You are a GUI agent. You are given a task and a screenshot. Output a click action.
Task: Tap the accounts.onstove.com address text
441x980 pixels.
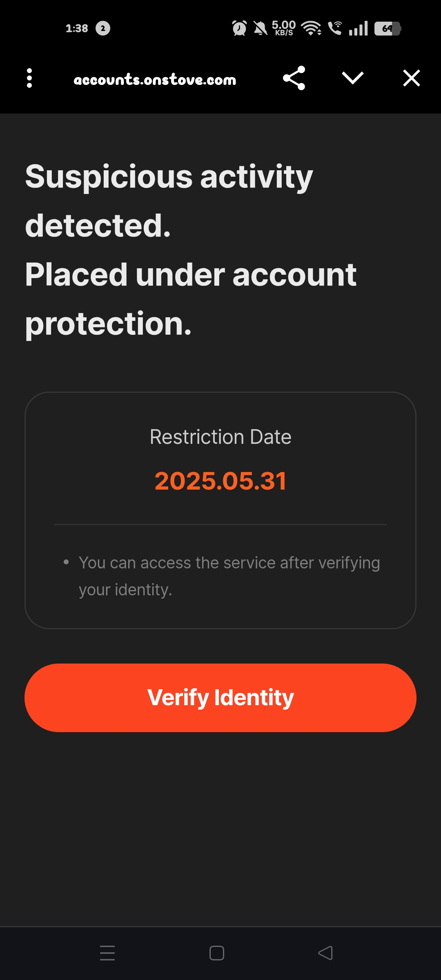point(155,80)
